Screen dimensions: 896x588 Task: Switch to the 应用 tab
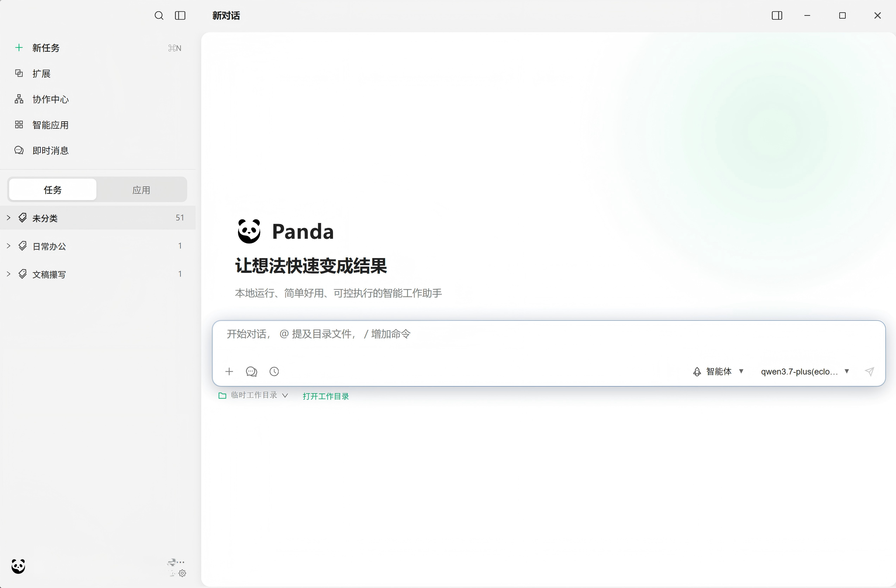pos(141,190)
